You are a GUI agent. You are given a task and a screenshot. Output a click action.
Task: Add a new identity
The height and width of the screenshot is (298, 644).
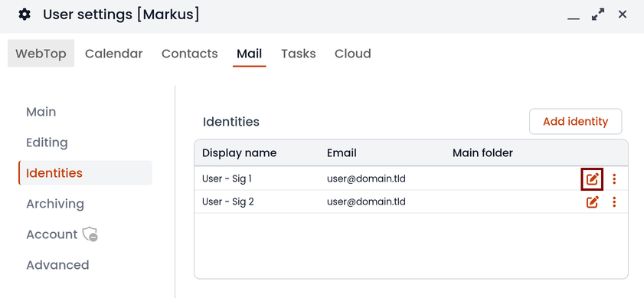pos(575,122)
